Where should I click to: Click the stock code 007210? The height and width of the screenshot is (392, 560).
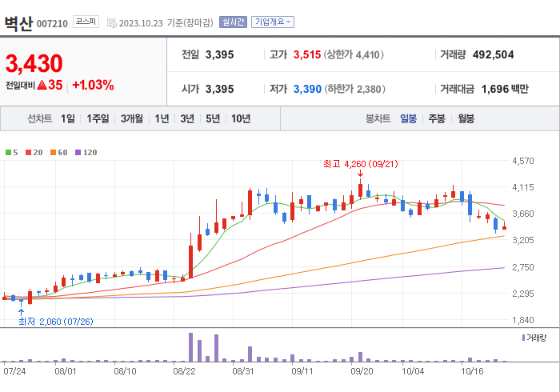point(52,24)
